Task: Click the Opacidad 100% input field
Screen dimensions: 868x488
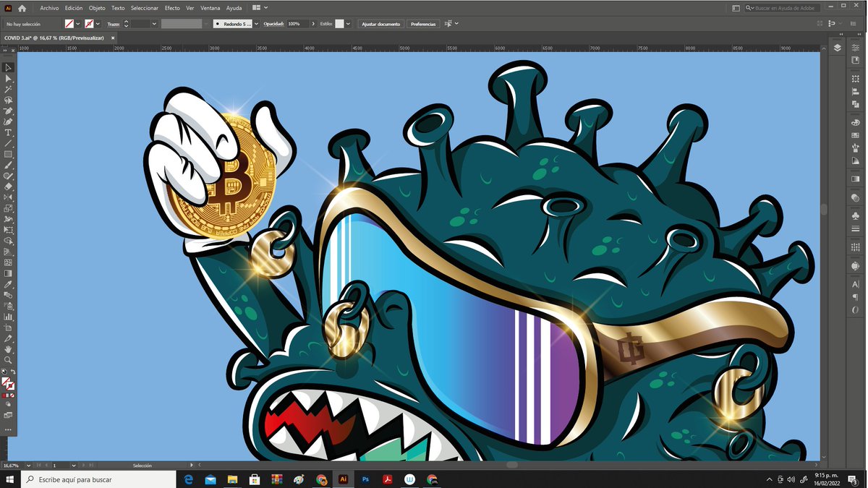Action: coord(298,24)
